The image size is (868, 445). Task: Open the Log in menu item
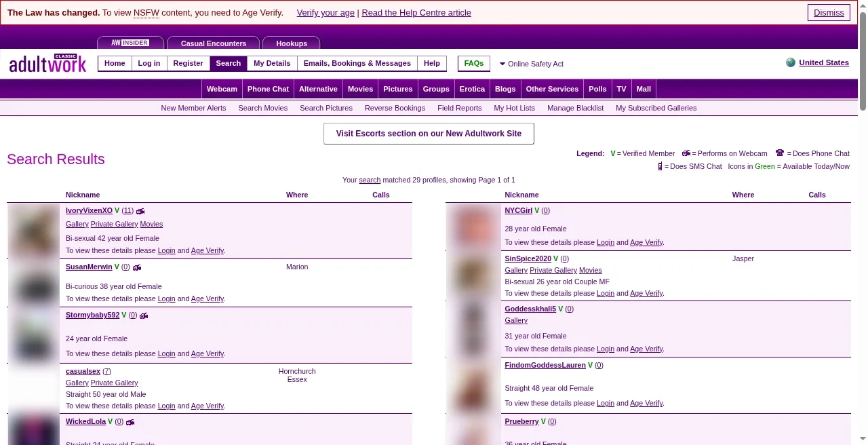[x=149, y=63]
